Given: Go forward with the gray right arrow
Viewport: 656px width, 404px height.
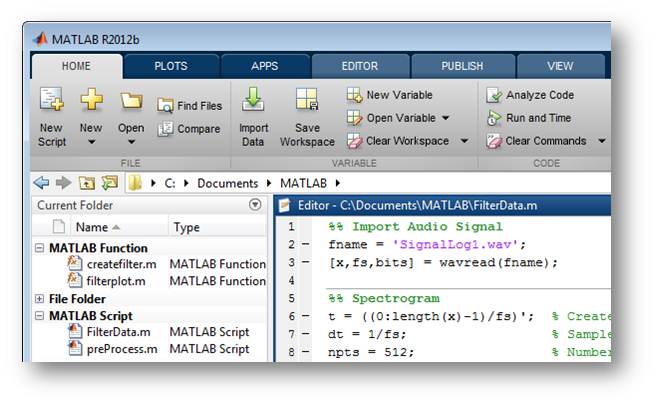Looking at the screenshot, I should [x=64, y=183].
